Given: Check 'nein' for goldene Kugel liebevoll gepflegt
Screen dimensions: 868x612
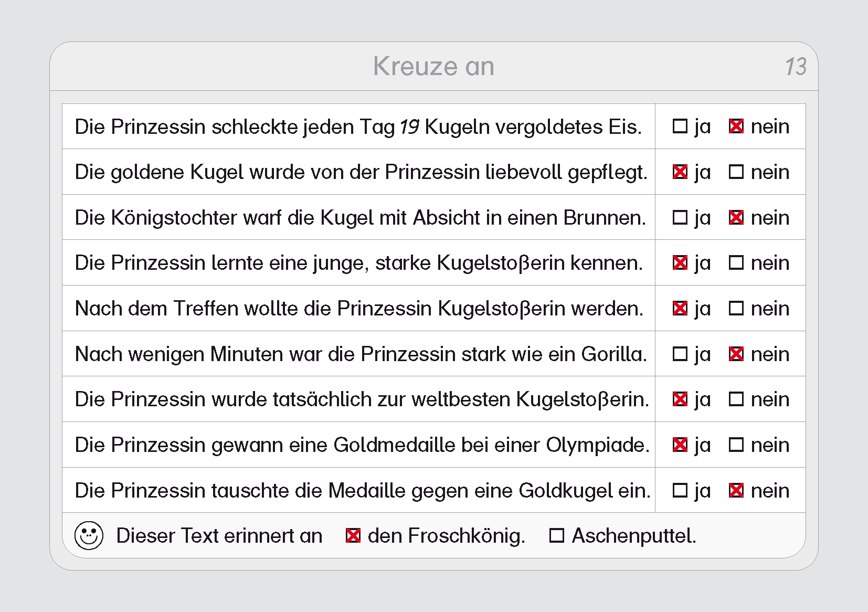Looking at the screenshot, I should [x=736, y=172].
